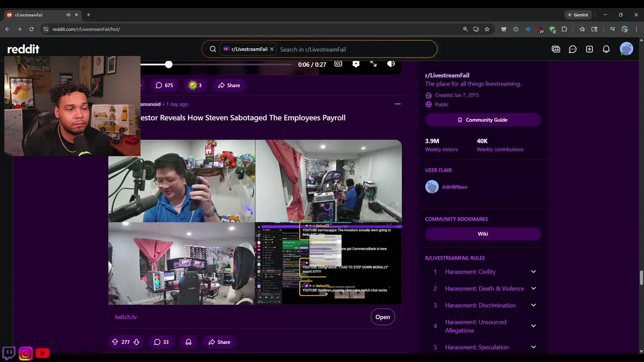This screenshot has width=644, height=362.
Task: Click the Instagram icon overlay at bottom left
Action: click(x=26, y=353)
